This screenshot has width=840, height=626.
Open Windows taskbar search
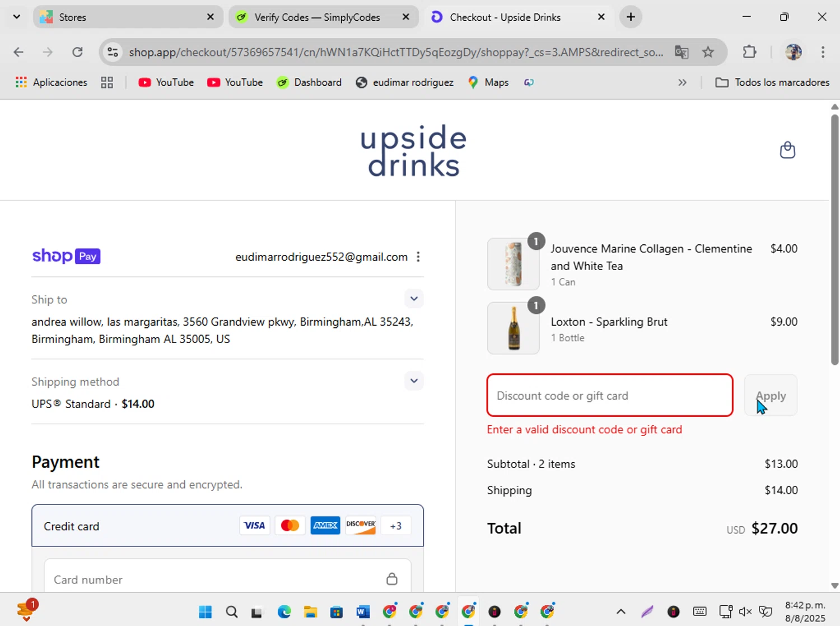[231, 611]
